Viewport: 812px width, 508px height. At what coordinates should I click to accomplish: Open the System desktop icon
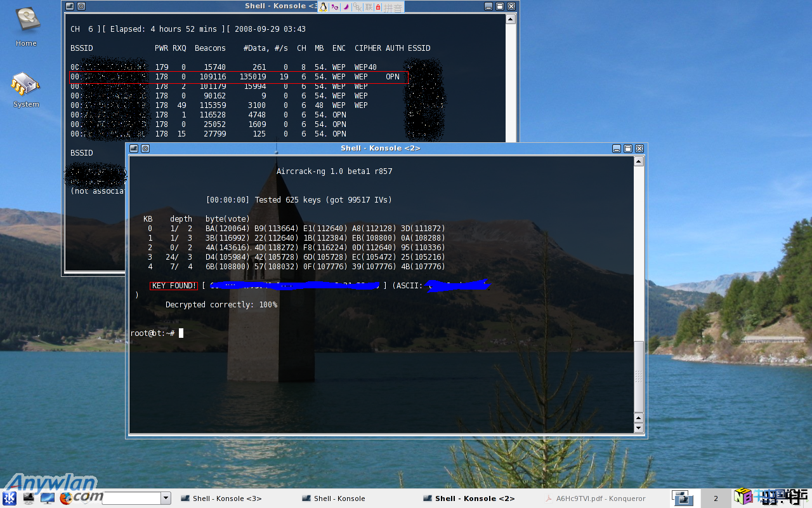click(x=26, y=88)
